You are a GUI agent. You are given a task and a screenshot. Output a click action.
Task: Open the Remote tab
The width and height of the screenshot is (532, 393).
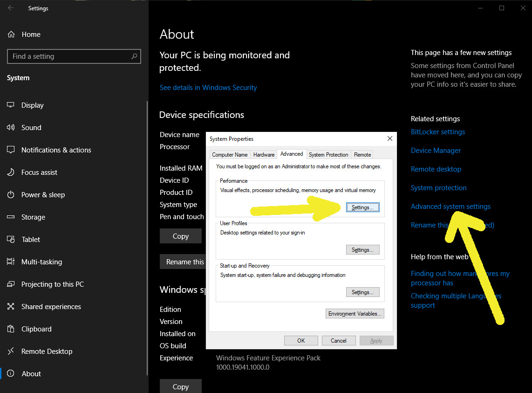coord(362,155)
